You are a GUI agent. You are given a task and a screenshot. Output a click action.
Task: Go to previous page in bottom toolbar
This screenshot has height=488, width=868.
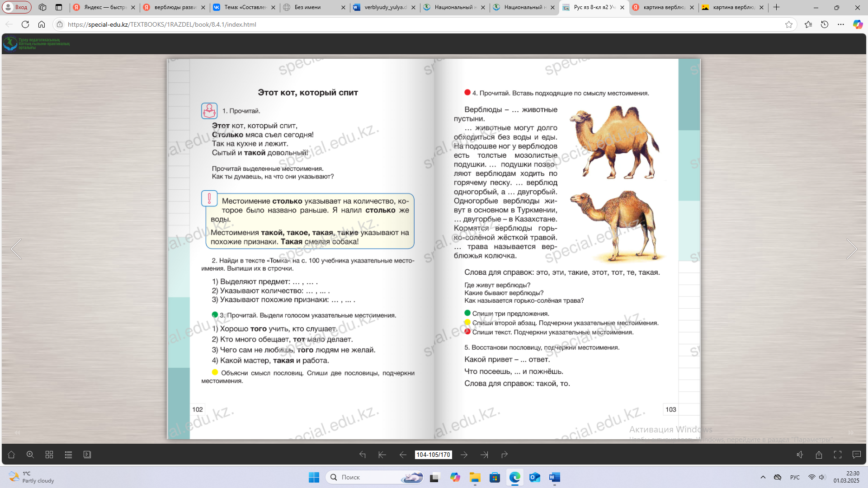(402, 455)
